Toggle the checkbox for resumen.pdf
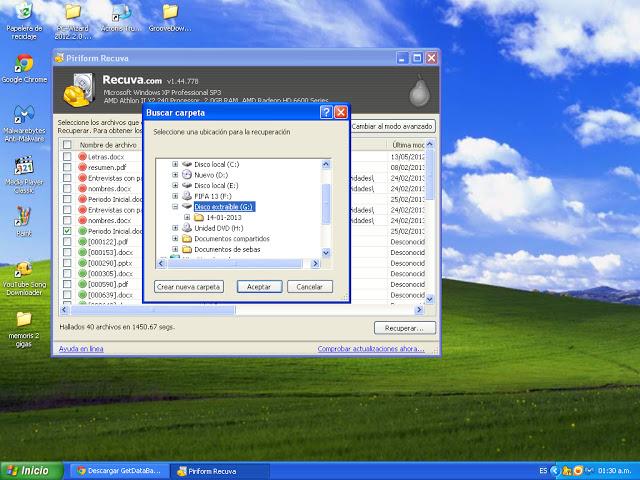The width and height of the screenshot is (640, 480). click(67, 168)
